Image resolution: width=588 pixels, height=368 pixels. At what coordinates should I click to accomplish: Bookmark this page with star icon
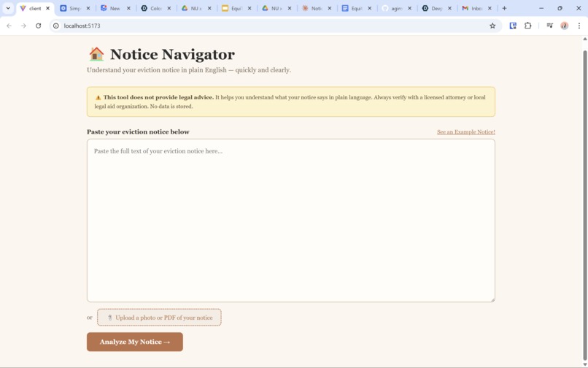pyautogui.click(x=492, y=26)
